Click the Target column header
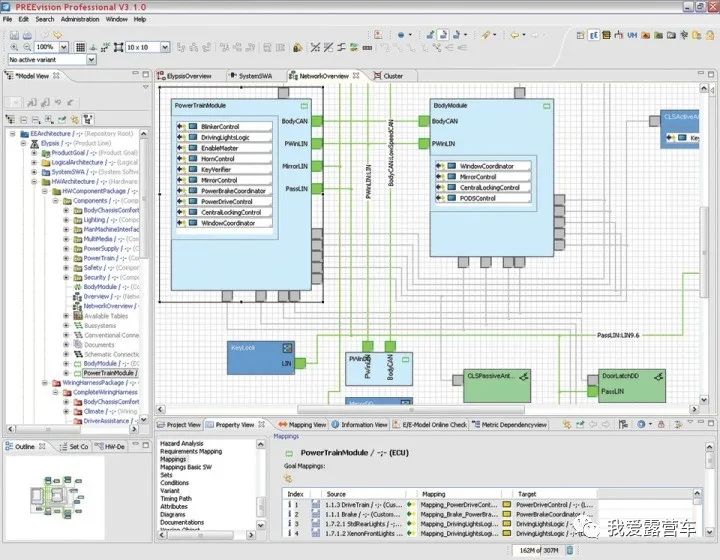The image size is (720, 560). tap(527, 494)
